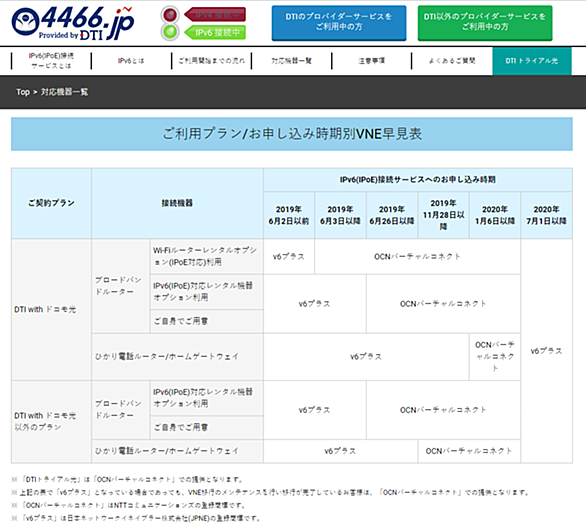Click ご自身でご用意 in ドコモ光以外のプラン row
The height and width of the screenshot is (531, 586).
206,427
